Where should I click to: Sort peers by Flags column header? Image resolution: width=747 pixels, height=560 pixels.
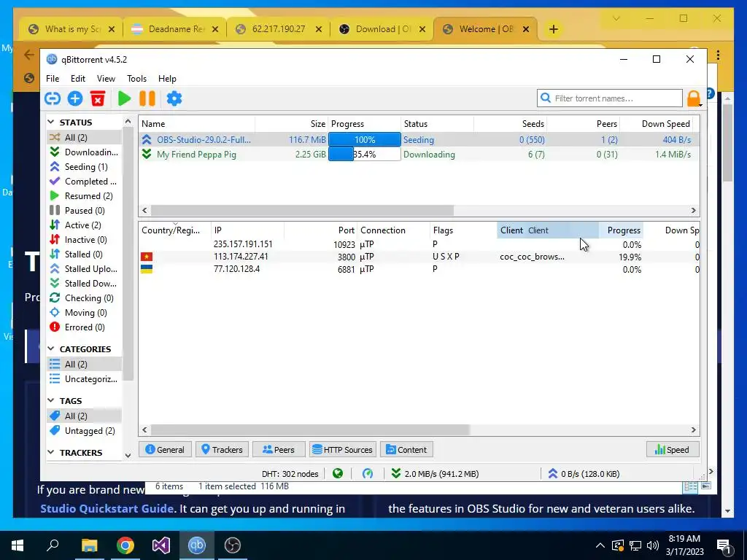click(463, 230)
